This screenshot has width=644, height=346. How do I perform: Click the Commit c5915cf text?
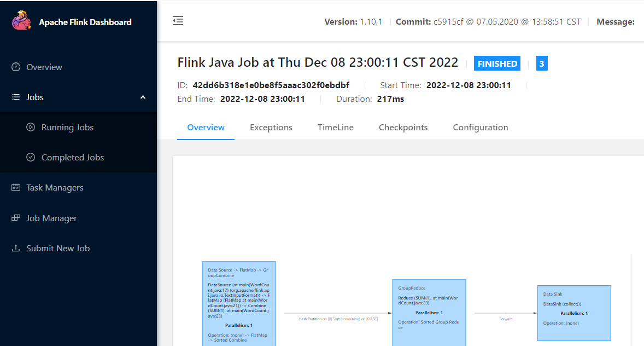(488, 22)
